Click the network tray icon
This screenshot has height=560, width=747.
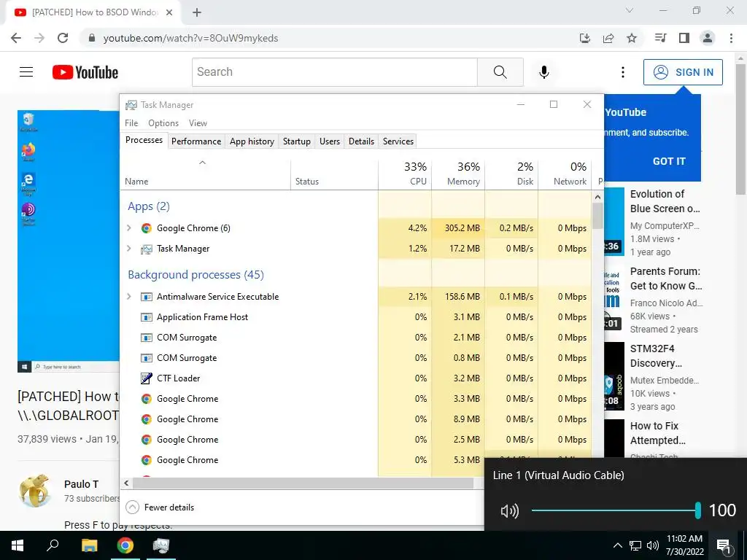(x=635, y=545)
